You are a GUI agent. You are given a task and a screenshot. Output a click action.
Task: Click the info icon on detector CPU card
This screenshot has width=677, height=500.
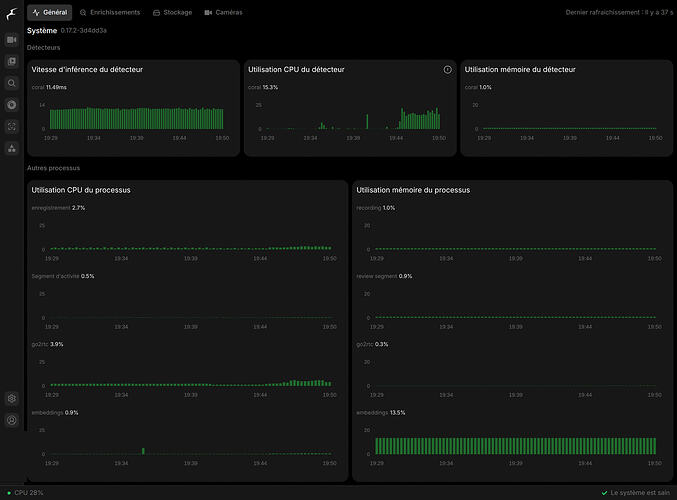(x=447, y=70)
